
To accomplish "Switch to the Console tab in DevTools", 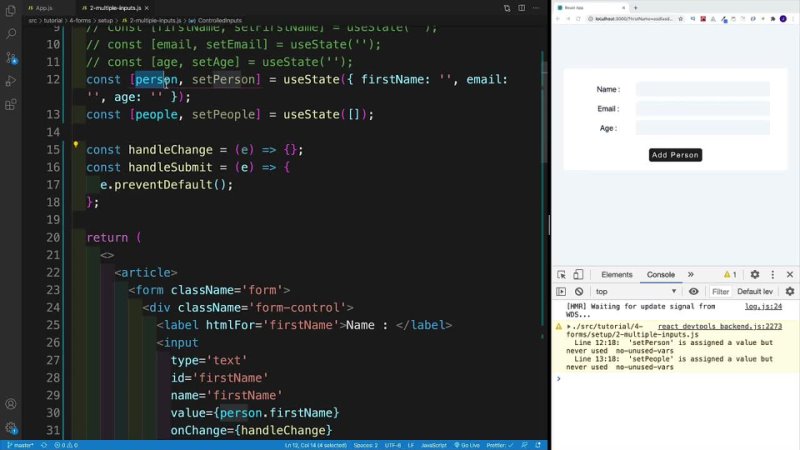I will pos(661,274).
